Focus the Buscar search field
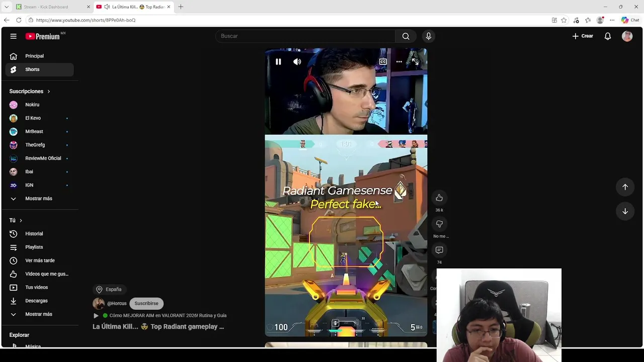The width and height of the screenshot is (644, 362). pos(305,36)
